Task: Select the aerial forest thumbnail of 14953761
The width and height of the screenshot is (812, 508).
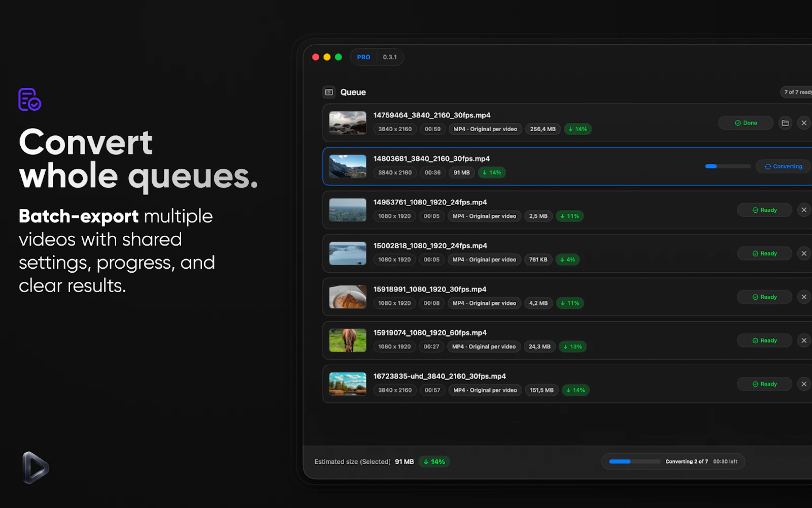Action: tap(348, 210)
